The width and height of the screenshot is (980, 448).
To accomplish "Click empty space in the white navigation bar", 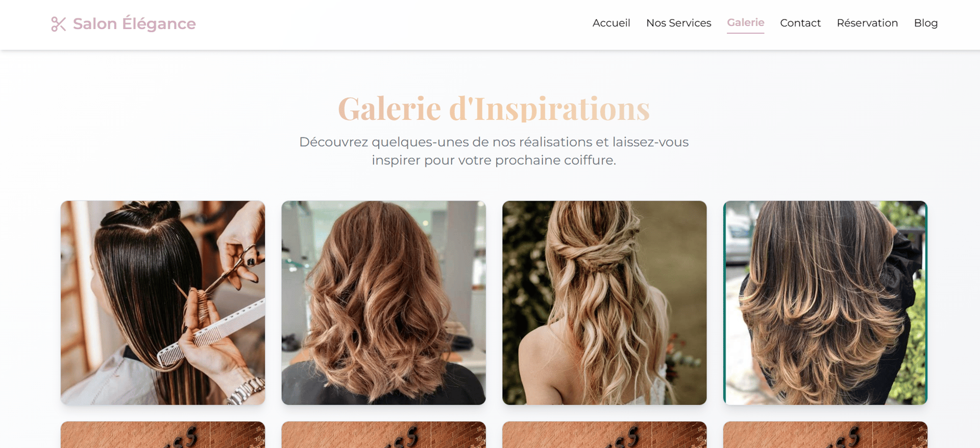I will [x=388, y=24].
